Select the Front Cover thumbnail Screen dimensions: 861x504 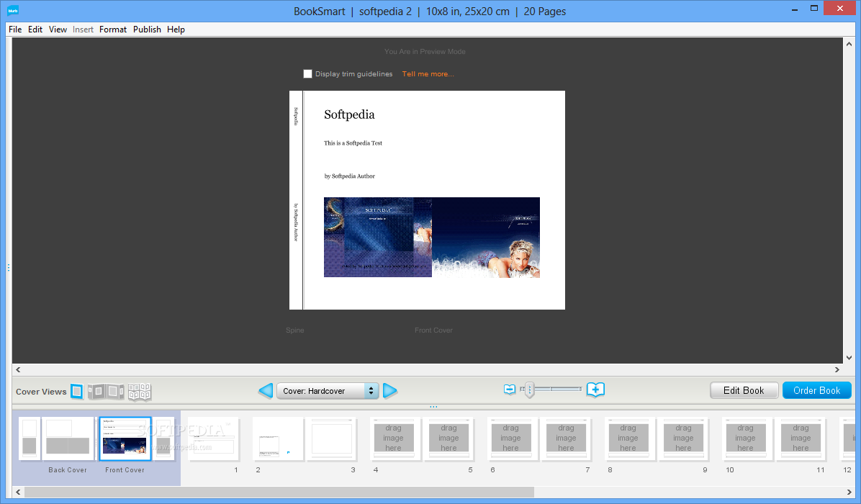click(125, 438)
